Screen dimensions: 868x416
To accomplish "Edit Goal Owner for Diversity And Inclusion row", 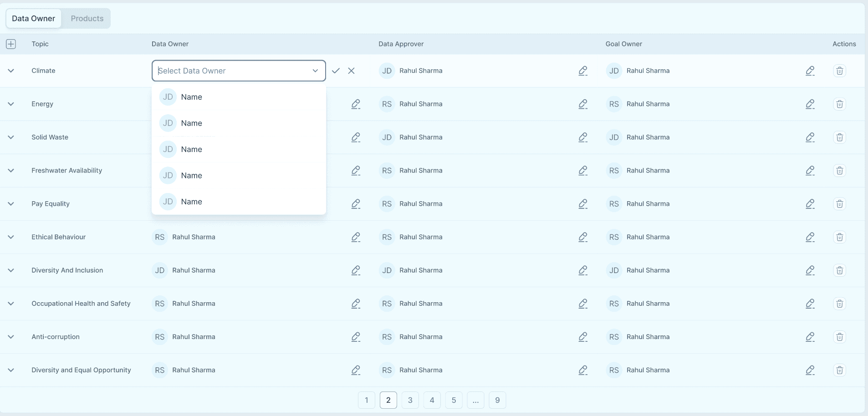I will click(810, 270).
